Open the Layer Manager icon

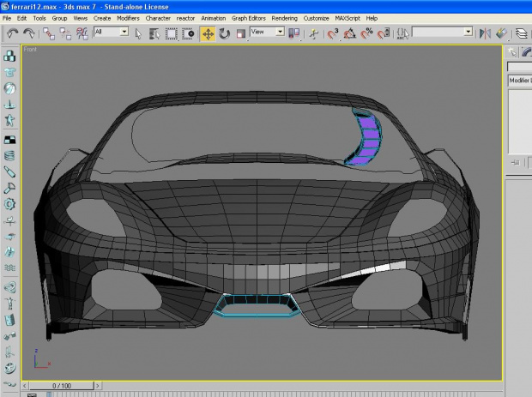click(522, 33)
